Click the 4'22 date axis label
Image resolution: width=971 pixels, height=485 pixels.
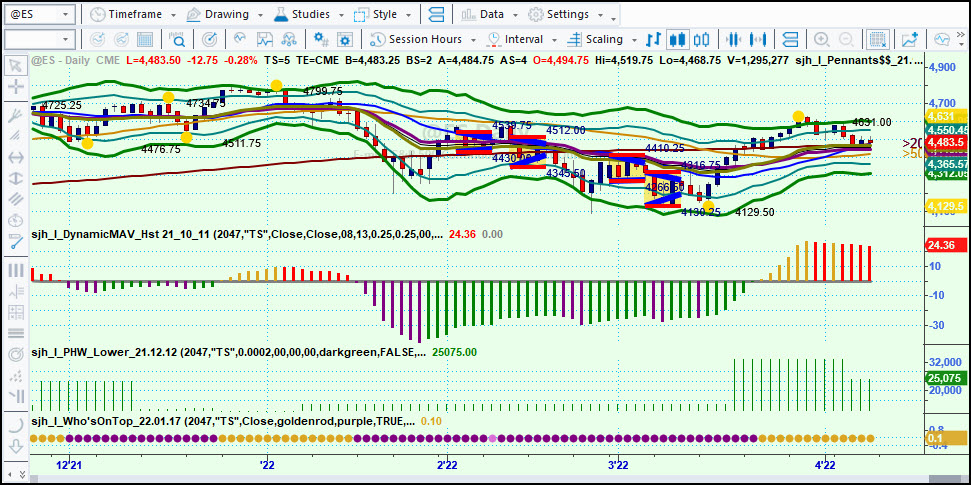coord(825,465)
